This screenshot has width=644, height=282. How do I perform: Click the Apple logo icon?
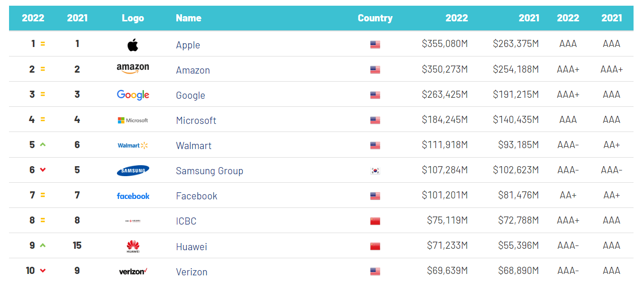pyautogui.click(x=133, y=45)
